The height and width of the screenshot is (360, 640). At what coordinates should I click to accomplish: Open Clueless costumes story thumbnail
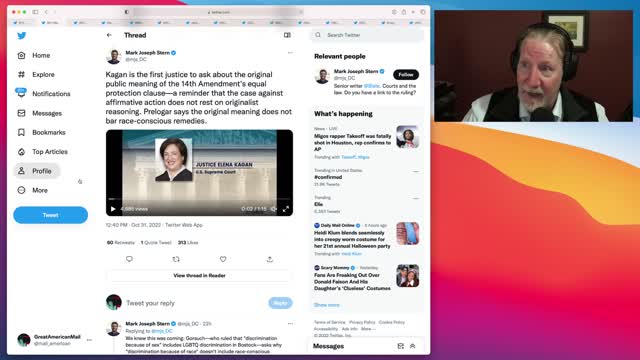(407, 276)
